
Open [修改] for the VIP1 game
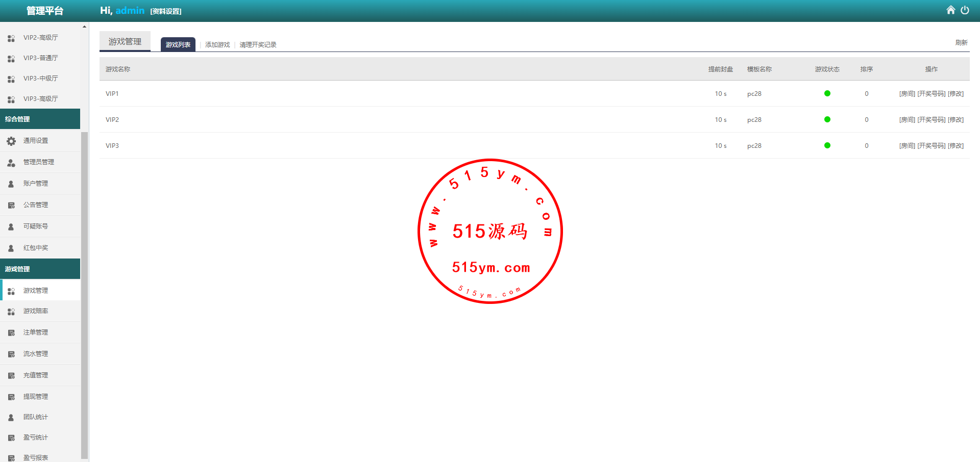pyautogui.click(x=955, y=94)
